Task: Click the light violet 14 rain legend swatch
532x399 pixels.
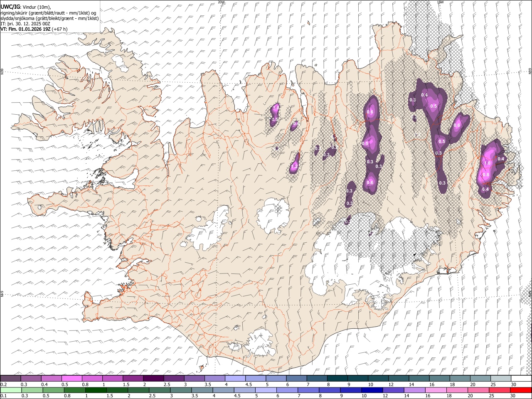Action: (415, 390)
